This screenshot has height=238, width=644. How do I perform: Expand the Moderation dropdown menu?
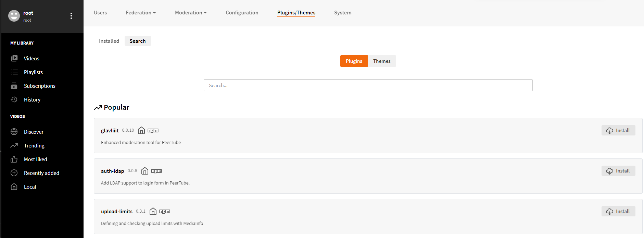[x=191, y=13]
